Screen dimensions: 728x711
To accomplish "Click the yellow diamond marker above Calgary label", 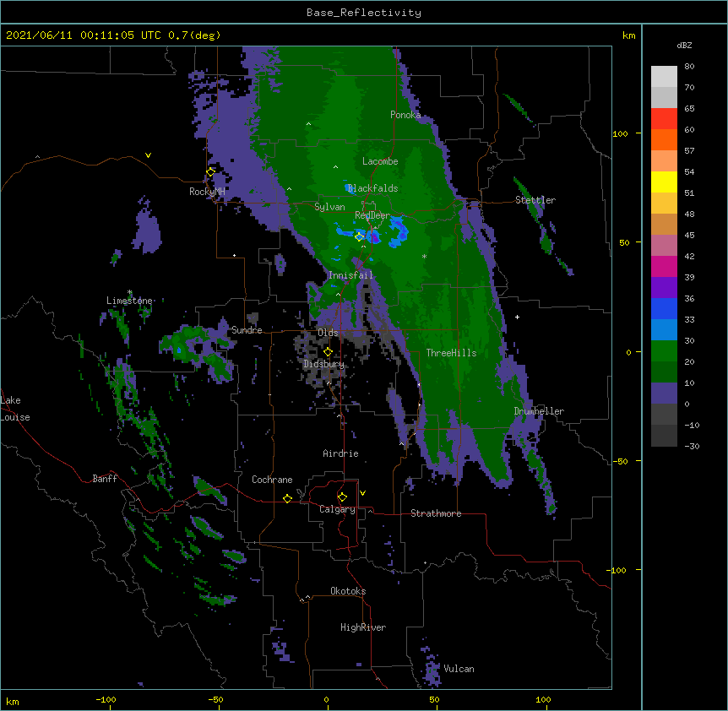I will [342, 497].
